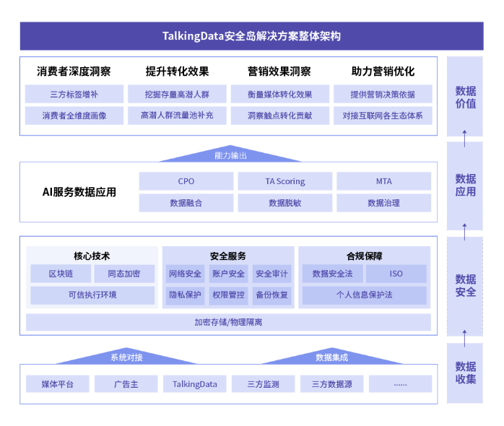504x426 pixels.
Task: Select the 提升转化效果 heading
Action: (x=177, y=71)
